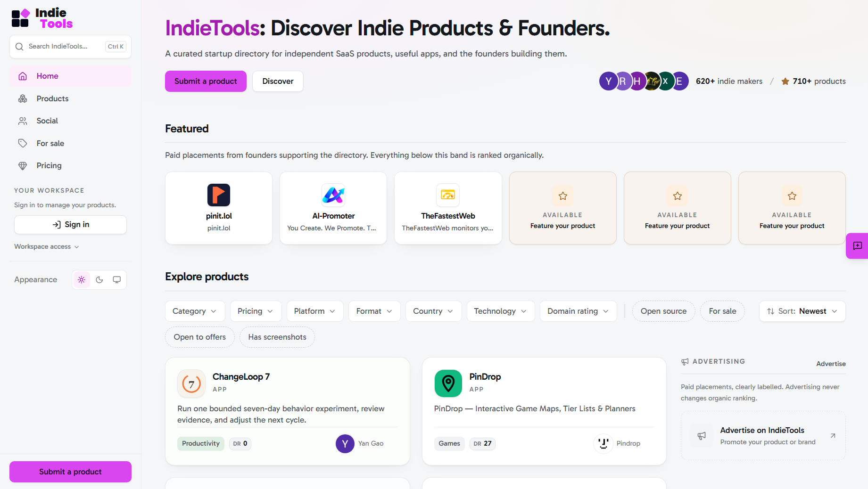868x489 pixels.
Task: Click the purple Y maker avatar in header
Action: point(609,81)
